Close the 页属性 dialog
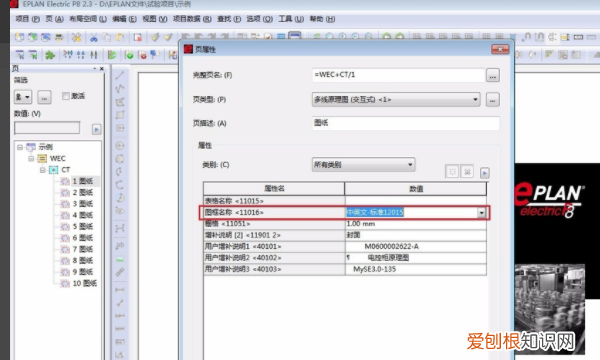The height and width of the screenshot is (360, 600). (500, 49)
